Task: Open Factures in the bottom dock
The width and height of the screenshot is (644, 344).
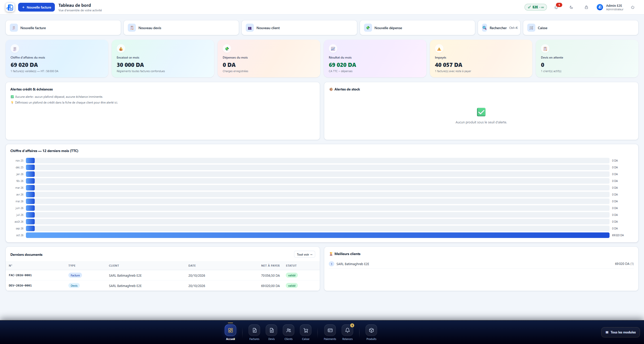Action: pyautogui.click(x=254, y=332)
